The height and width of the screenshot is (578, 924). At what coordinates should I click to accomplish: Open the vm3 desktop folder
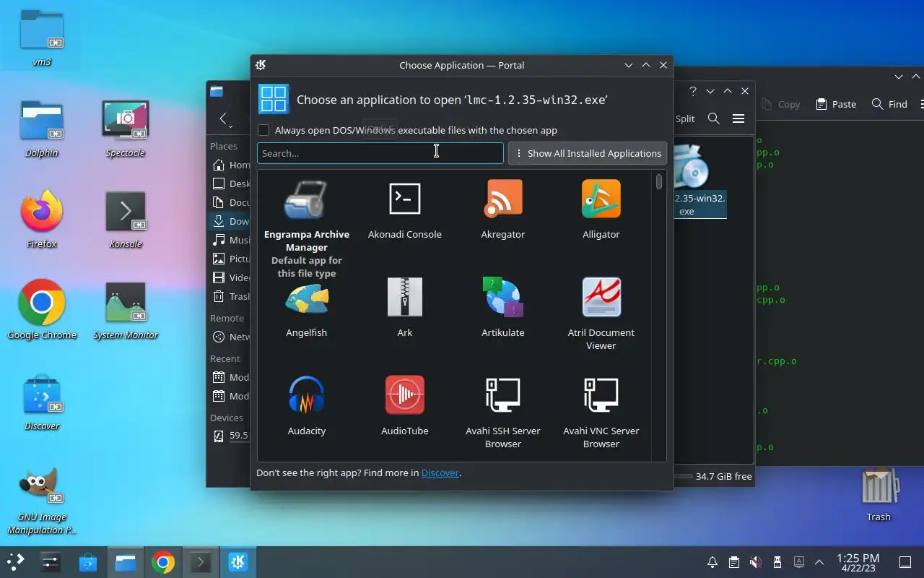pyautogui.click(x=42, y=38)
